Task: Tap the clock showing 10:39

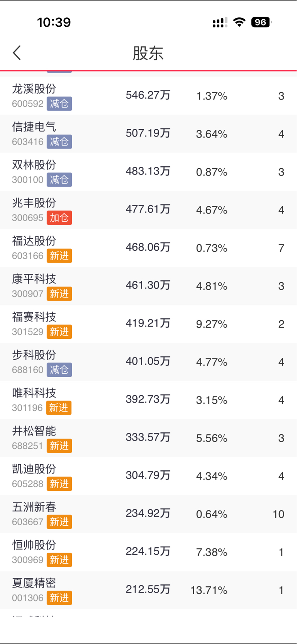Action: [x=54, y=22]
